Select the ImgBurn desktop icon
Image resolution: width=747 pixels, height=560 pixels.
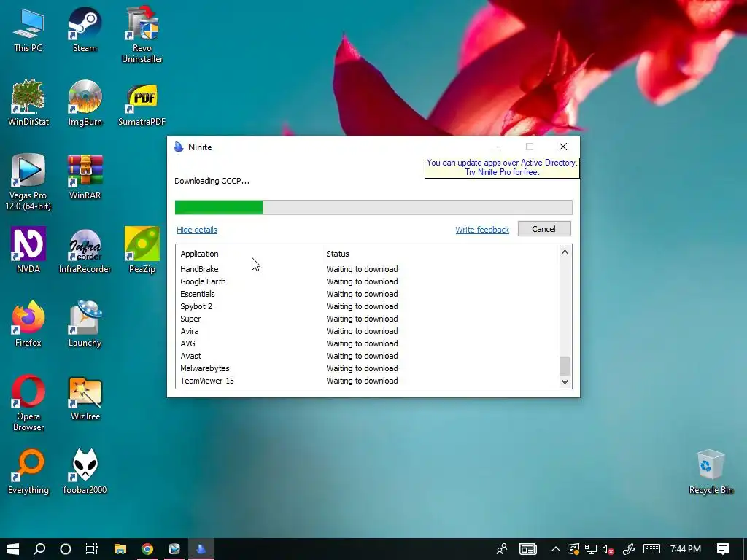85,104
